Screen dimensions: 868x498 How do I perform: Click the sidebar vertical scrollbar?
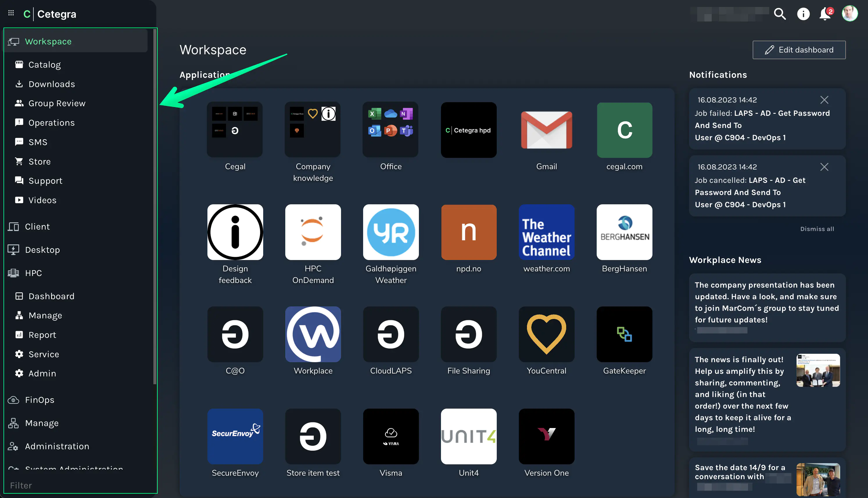[x=155, y=207]
